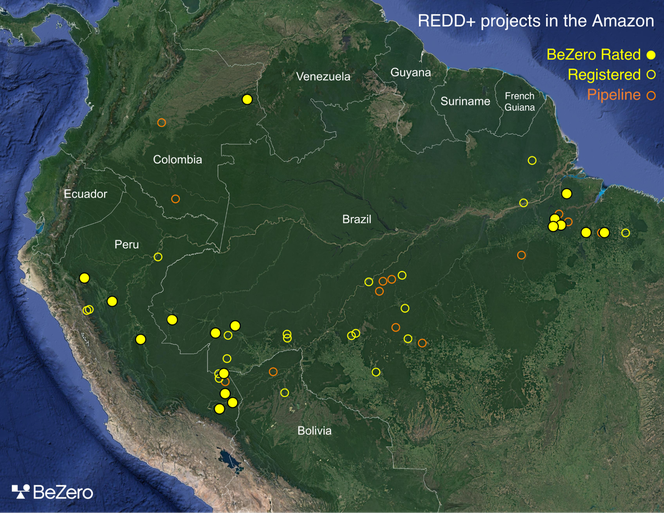Click the Brazil country label
The height and width of the screenshot is (513, 664).
pos(357,219)
